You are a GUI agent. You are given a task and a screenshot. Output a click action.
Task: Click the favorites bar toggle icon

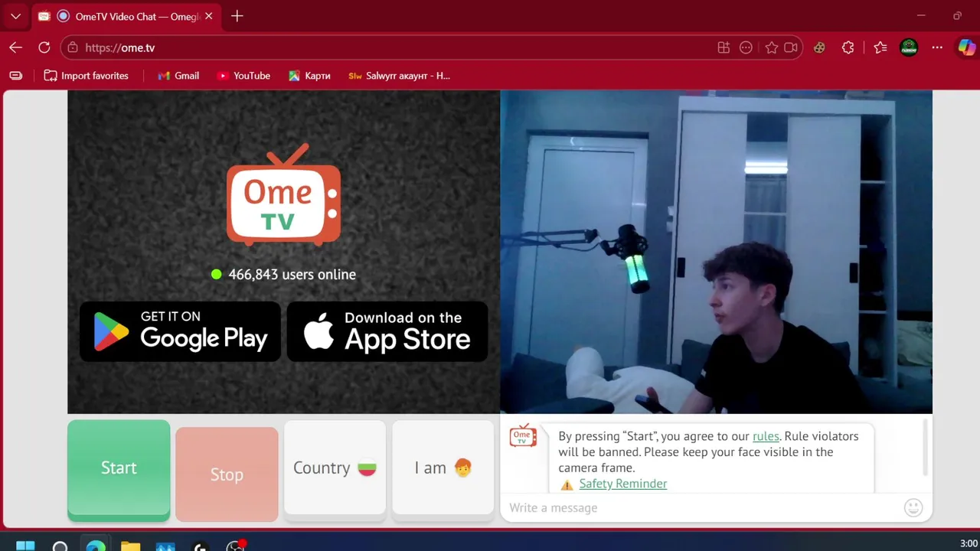(x=16, y=76)
